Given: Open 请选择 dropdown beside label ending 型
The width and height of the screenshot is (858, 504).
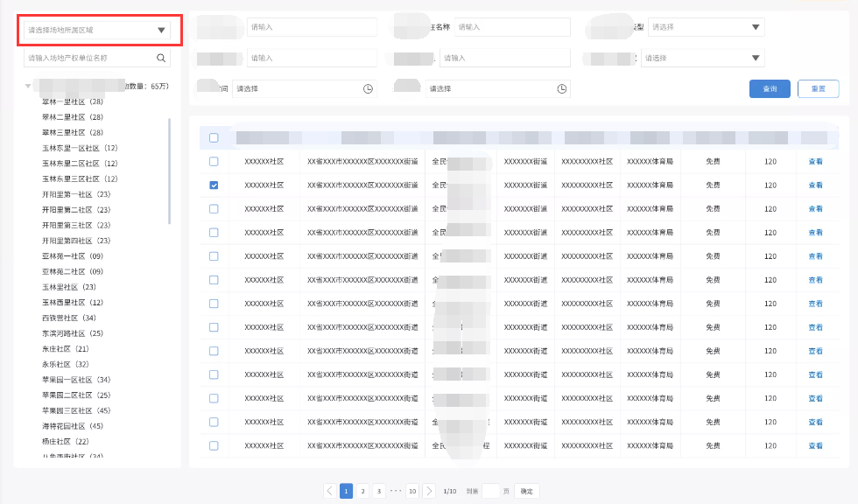Looking at the screenshot, I should pos(706,27).
